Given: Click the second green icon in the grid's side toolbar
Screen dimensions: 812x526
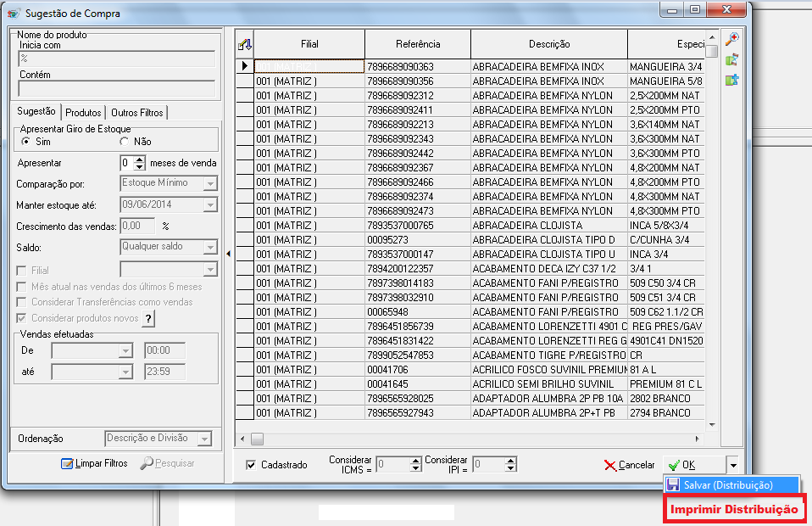Looking at the screenshot, I should [731, 60].
